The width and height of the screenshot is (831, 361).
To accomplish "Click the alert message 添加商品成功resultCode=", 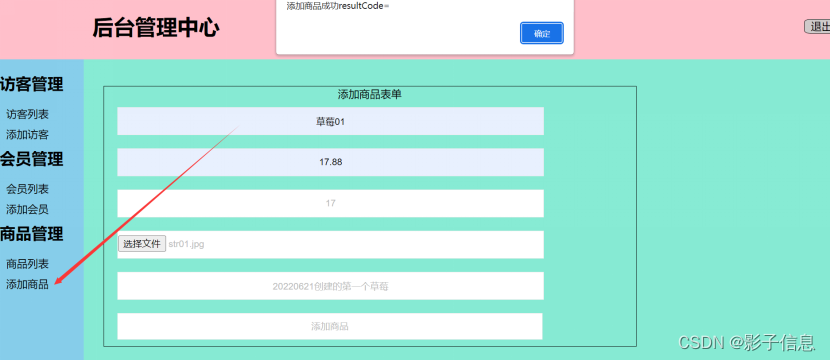I will pyautogui.click(x=338, y=6).
